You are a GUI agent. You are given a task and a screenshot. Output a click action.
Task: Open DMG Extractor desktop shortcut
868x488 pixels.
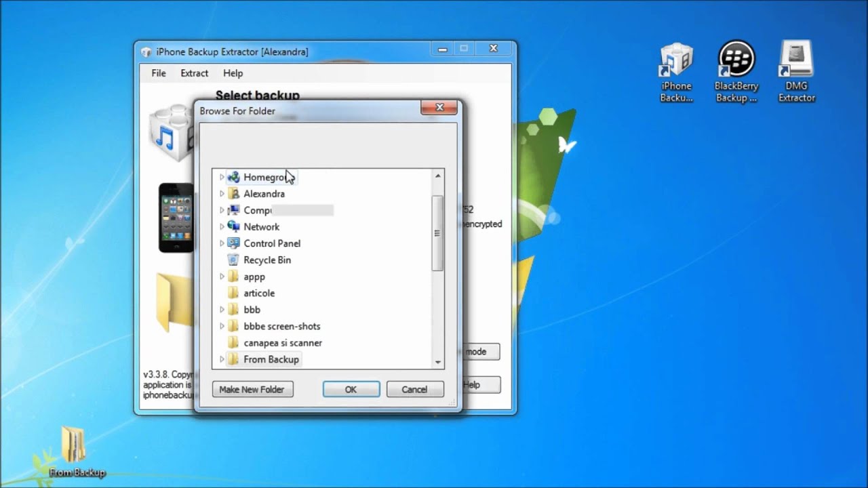click(796, 72)
